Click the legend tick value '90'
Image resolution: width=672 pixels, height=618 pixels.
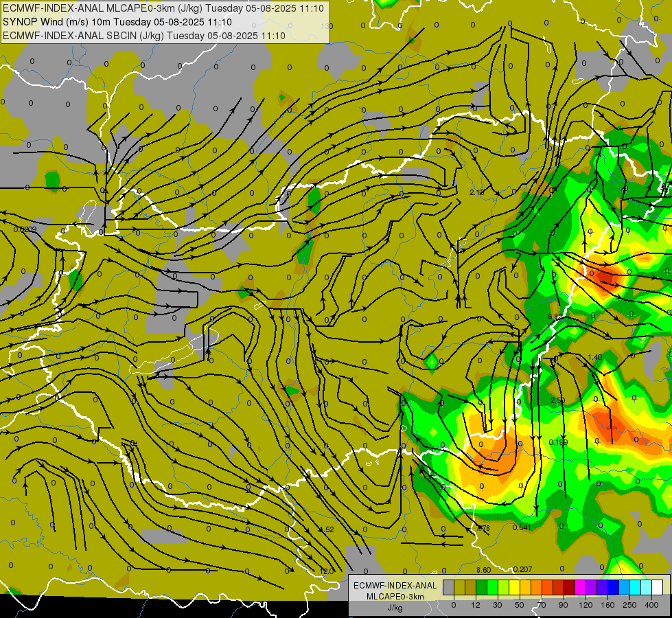(x=563, y=605)
